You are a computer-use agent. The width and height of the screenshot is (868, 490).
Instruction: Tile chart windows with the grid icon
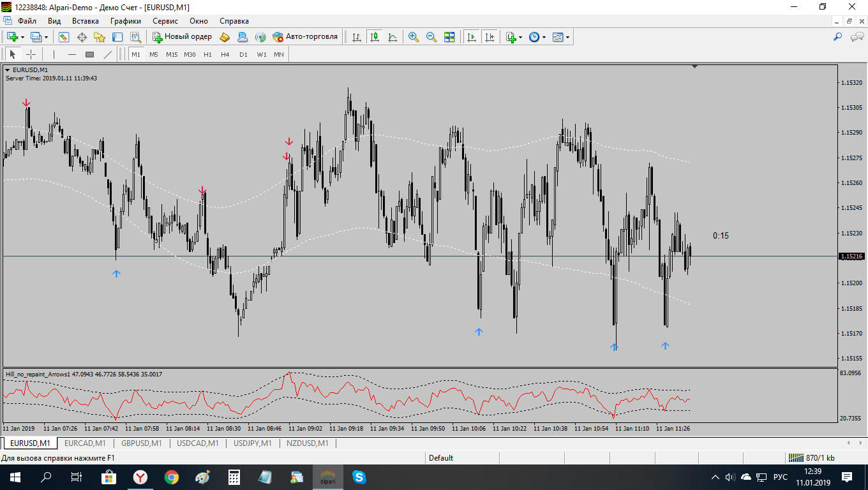click(449, 37)
